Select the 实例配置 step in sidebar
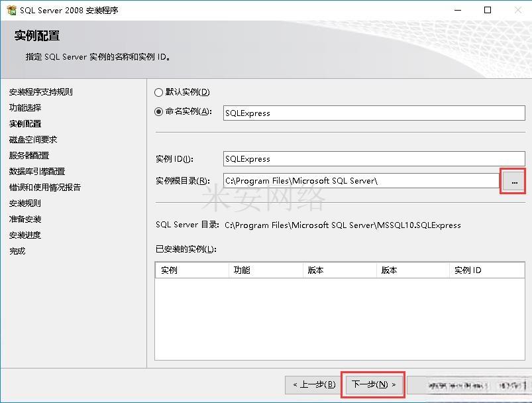Screen dimensions: 532x403 pos(25,123)
